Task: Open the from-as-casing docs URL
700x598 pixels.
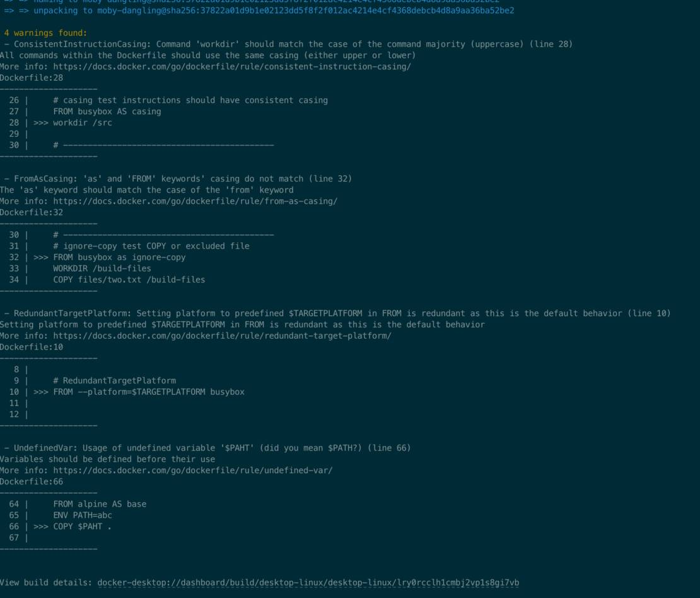Action: [195, 201]
